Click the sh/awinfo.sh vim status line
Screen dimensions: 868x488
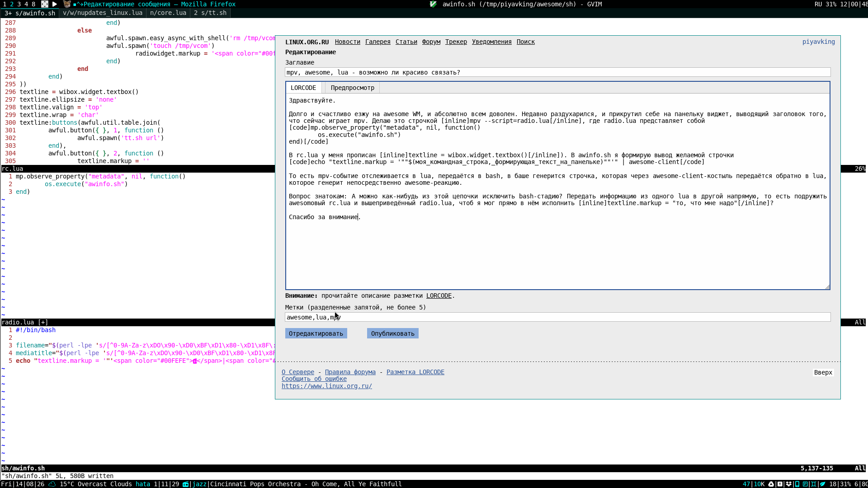(x=434, y=468)
